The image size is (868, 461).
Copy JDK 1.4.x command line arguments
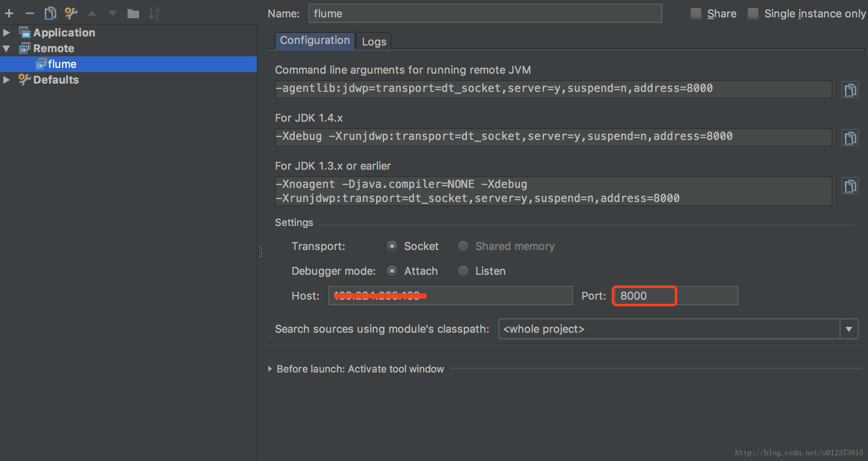point(850,138)
